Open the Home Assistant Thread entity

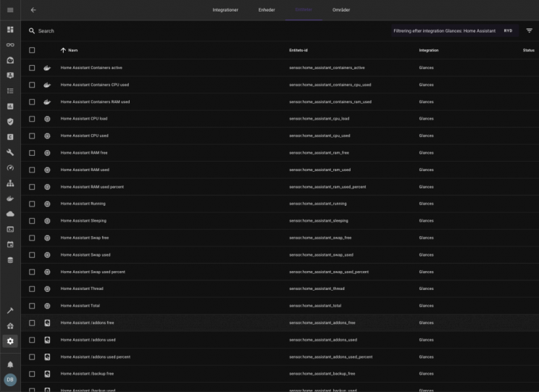click(x=82, y=288)
